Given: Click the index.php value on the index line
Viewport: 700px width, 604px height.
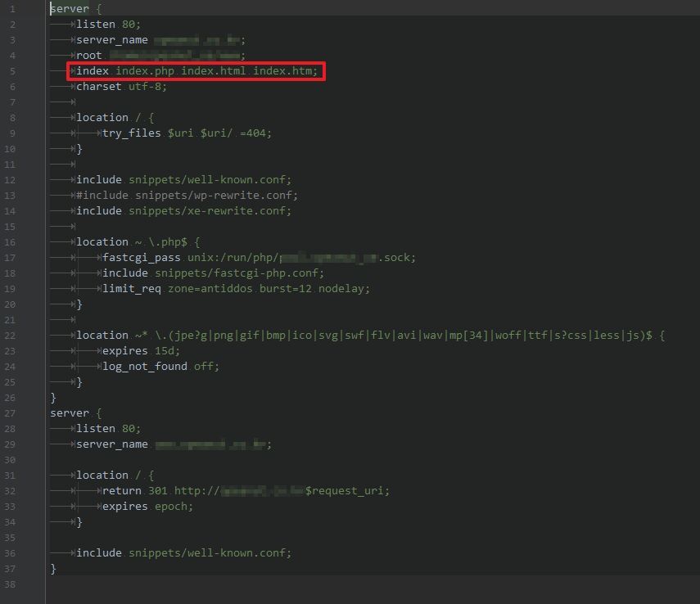Looking at the screenshot, I should (x=145, y=71).
